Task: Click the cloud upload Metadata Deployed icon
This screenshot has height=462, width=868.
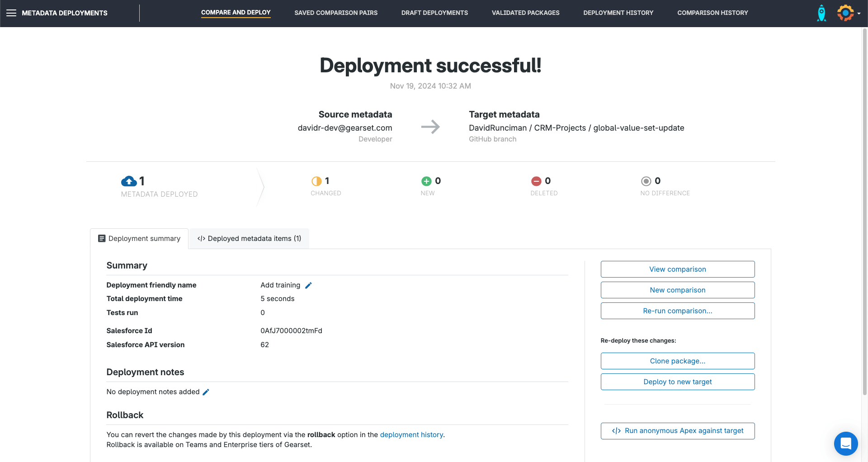Action: point(129,181)
